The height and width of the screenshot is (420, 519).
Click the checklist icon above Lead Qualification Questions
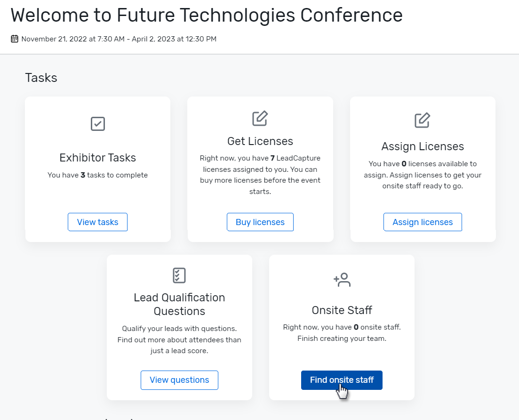point(179,275)
